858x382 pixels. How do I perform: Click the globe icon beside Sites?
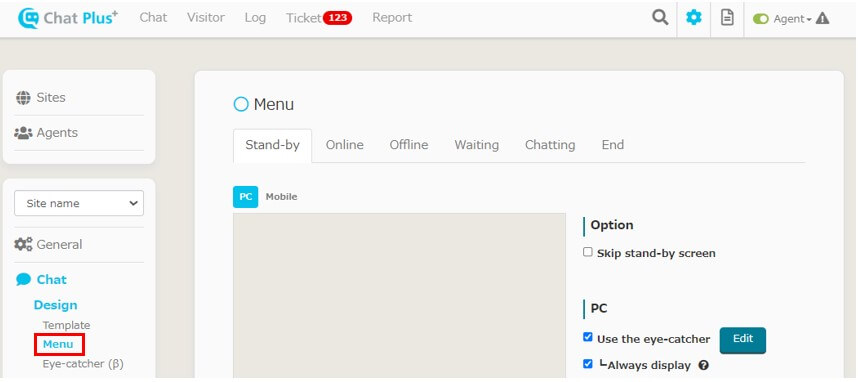[x=24, y=98]
